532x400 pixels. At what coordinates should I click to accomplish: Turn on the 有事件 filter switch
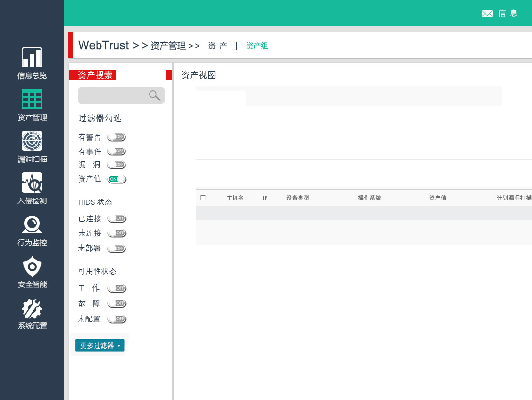[x=116, y=150]
